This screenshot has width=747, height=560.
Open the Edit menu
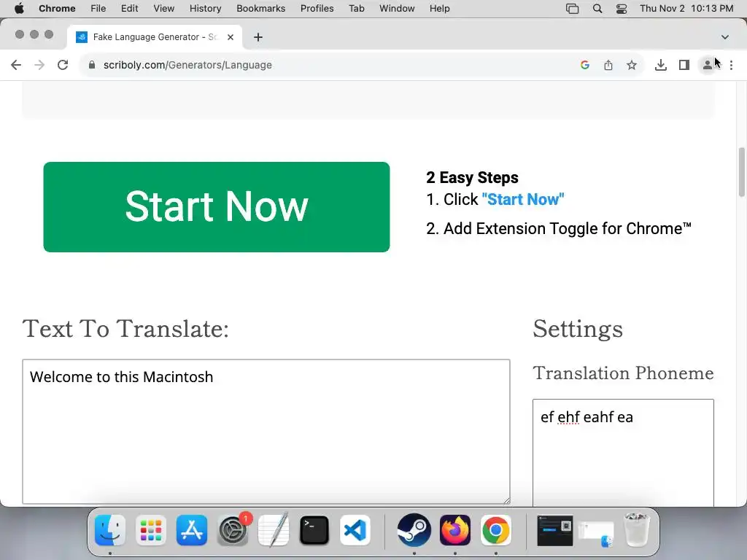tap(130, 9)
